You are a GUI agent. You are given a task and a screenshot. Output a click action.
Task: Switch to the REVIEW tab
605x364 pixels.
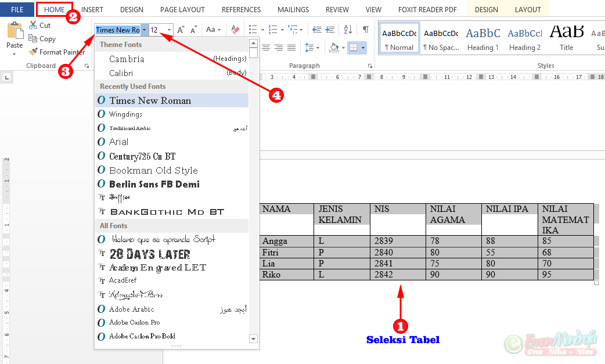tap(337, 10)
